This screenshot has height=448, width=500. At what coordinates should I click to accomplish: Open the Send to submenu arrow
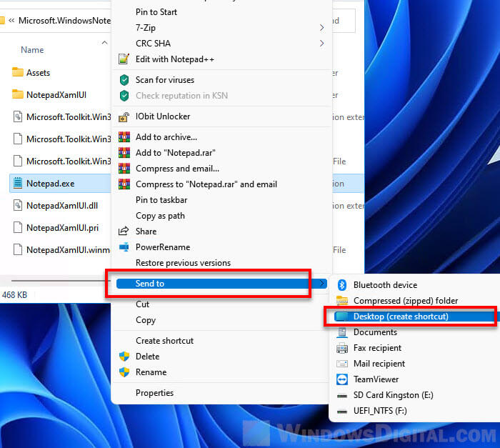click(x=322, y=284)
